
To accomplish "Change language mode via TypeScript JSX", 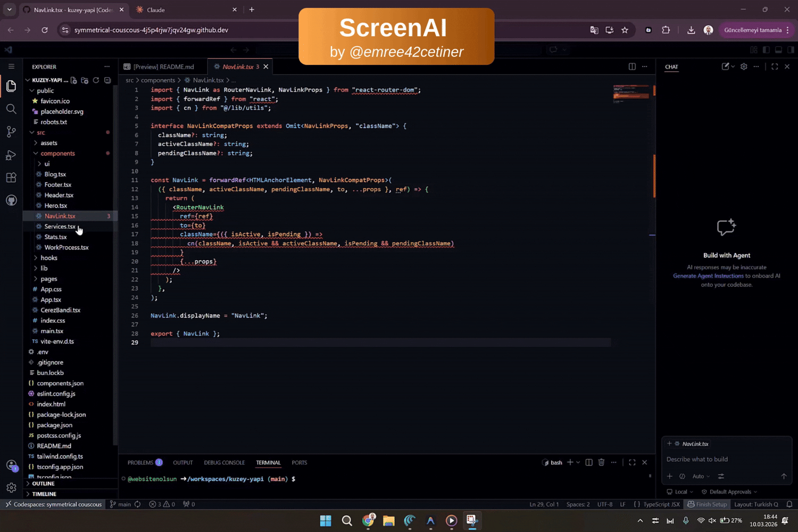I will 661,504.
